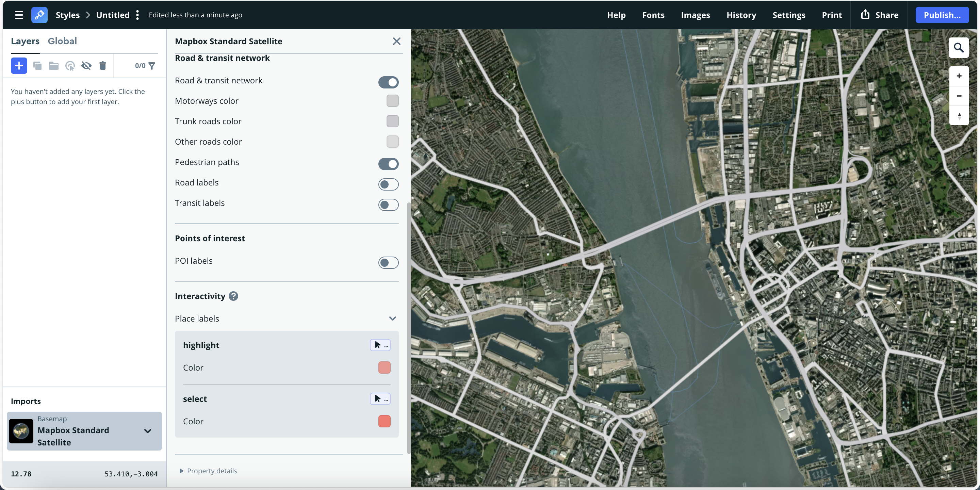Hide layers using the eye-slash icon
980x490 pixels.
[86, 65]
